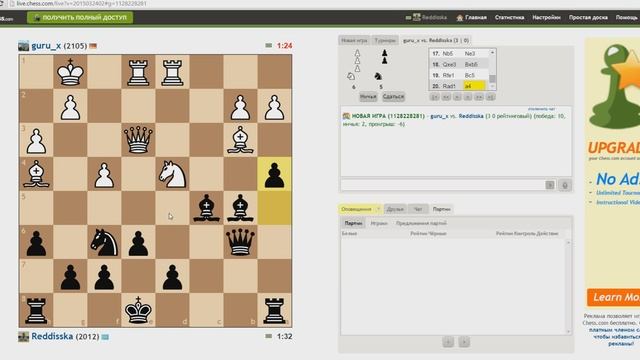640x360 pixels.
Task: Click the games table scrollbar down arrow
Action: [x=568, y=331]
